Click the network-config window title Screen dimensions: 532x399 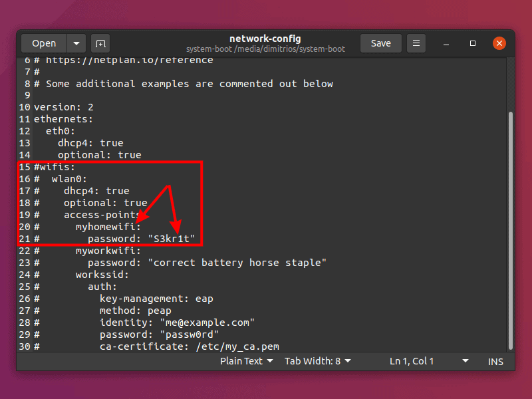click(x=265, y=39)
